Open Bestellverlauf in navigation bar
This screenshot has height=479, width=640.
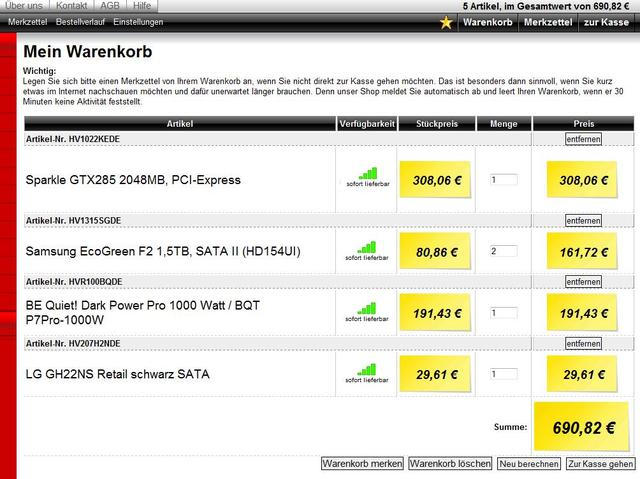[x=80, y=22]
